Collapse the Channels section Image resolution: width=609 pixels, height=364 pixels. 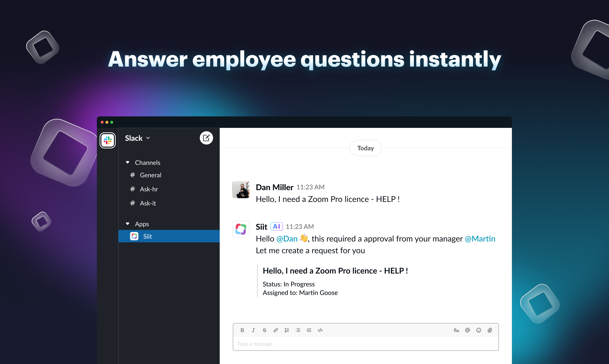128,162
